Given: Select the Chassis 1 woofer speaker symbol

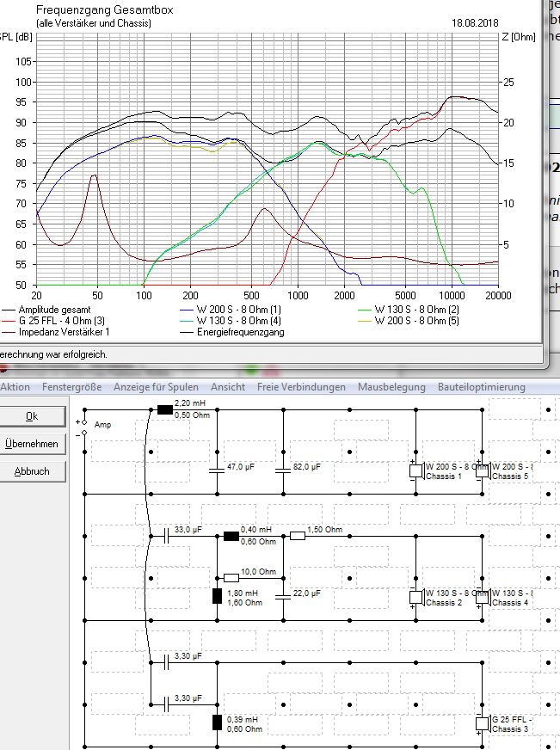Looking at the screenshot, I should pos(415,470).
